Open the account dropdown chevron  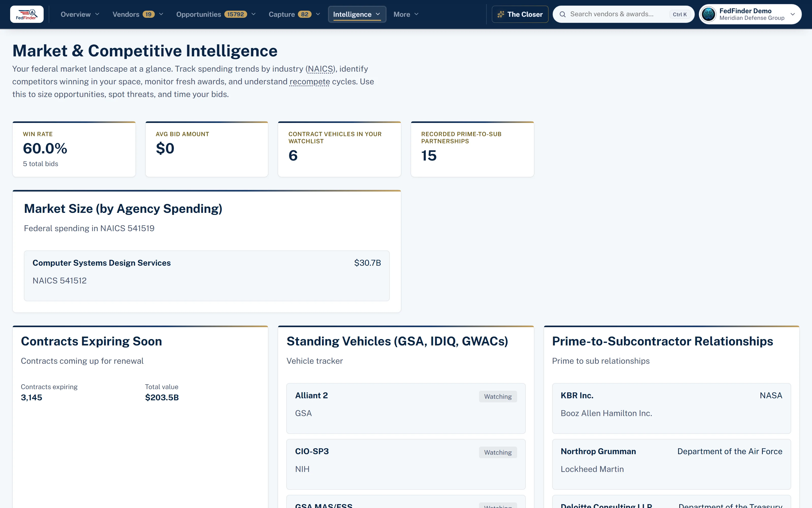pyautogui.click(x=793, y=14)
